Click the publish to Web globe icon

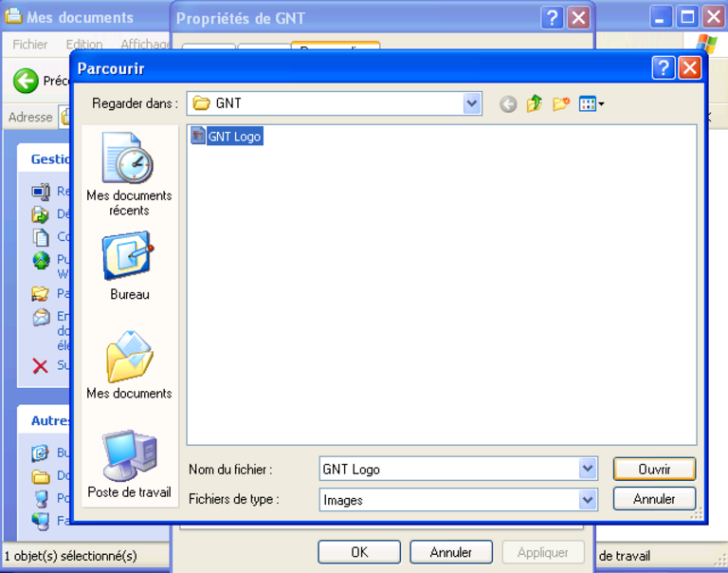(x=41, y=260)
